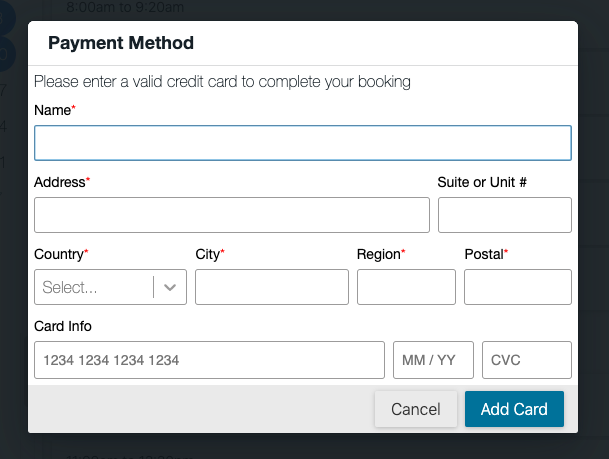Click the card number field
This screenshot has width=609, height=459.
(x=209, y=360)
